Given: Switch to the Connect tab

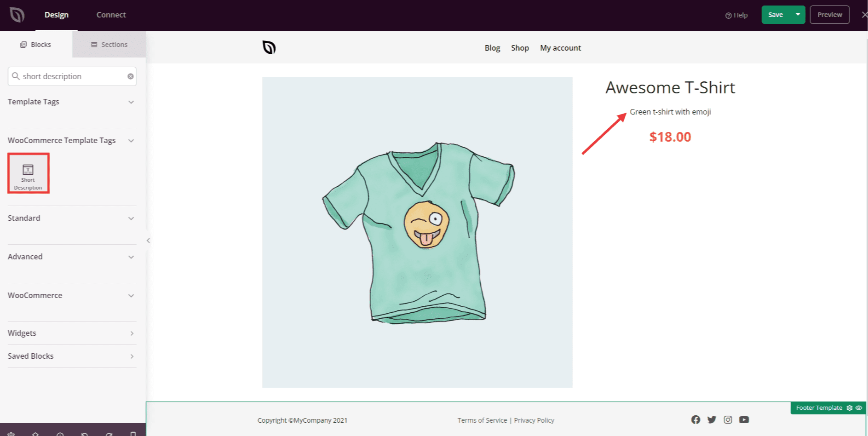Looking at the screenshot, I should tap(110, 14).
